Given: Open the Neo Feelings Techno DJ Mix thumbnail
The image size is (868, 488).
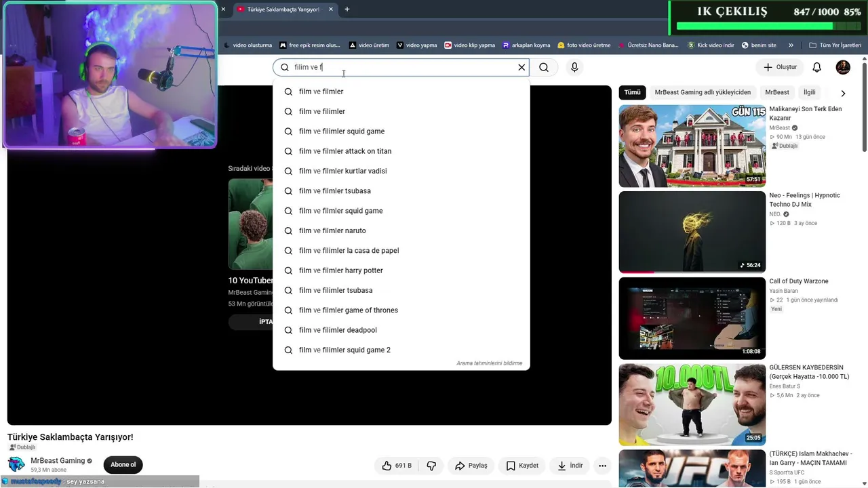Looking at the screenshot, I should click(692, 232).
